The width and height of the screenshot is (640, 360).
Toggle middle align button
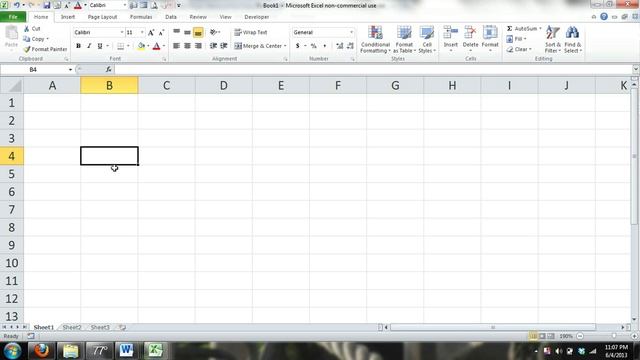click(187, 32)
